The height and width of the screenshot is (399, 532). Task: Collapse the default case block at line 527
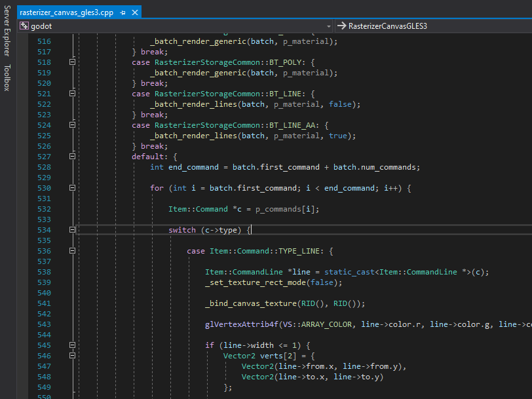coord(72,156)
